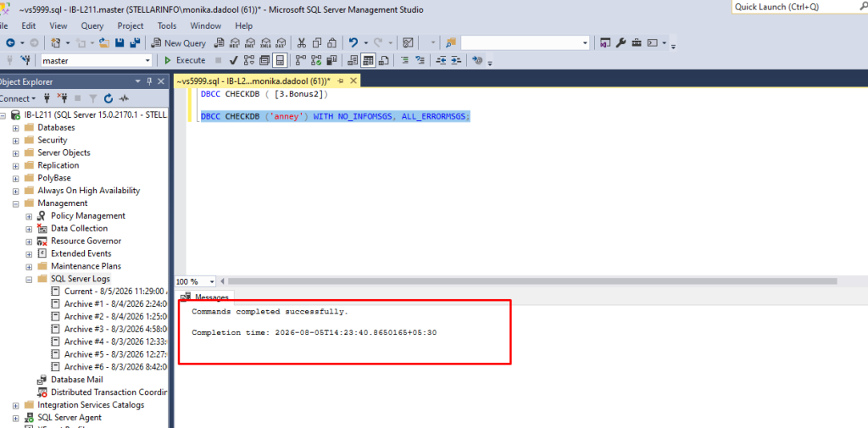Click the Toolbox icon
868x428 pixels.
click(637, 43)
